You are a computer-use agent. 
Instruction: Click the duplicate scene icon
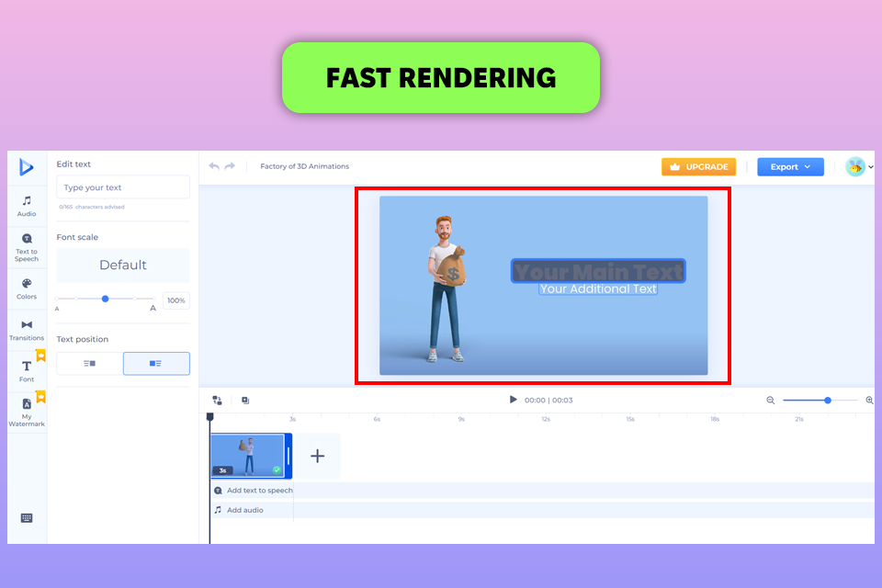pyautogui.click(x=245, y=400)
